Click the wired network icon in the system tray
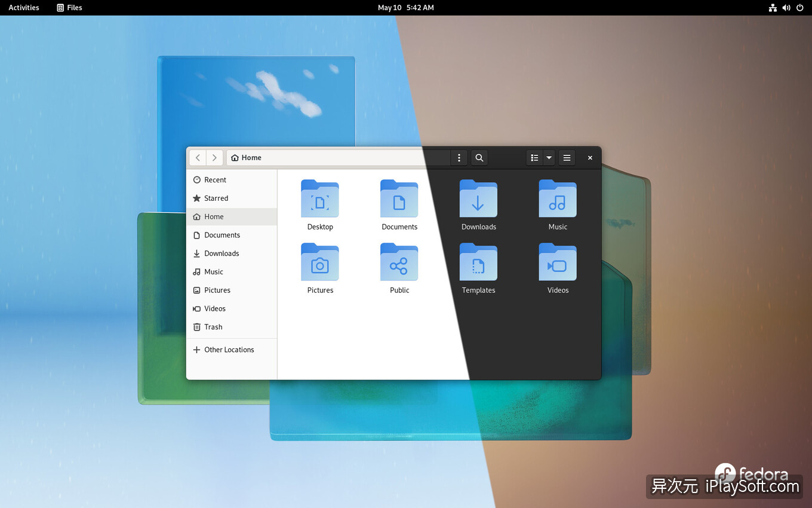Image resolution: width=812 pixels, height=508 pixels. tap(773, 8)
